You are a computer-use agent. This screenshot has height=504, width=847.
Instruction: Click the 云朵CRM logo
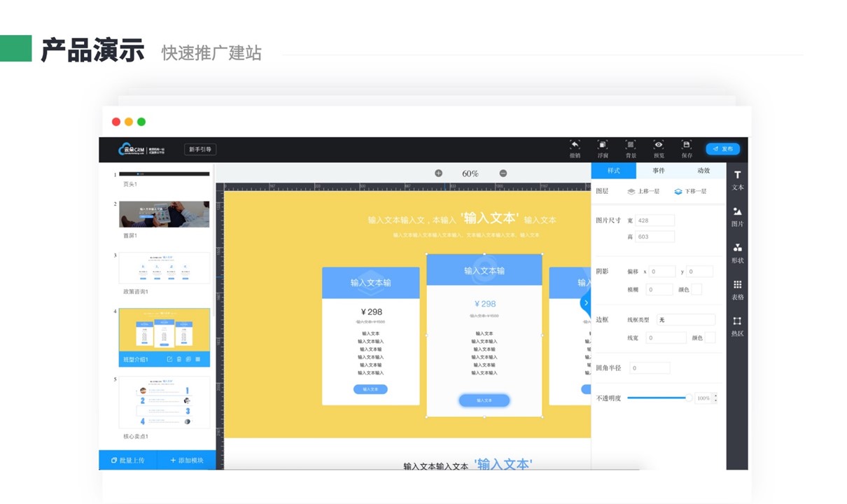[x=142, y=149]
